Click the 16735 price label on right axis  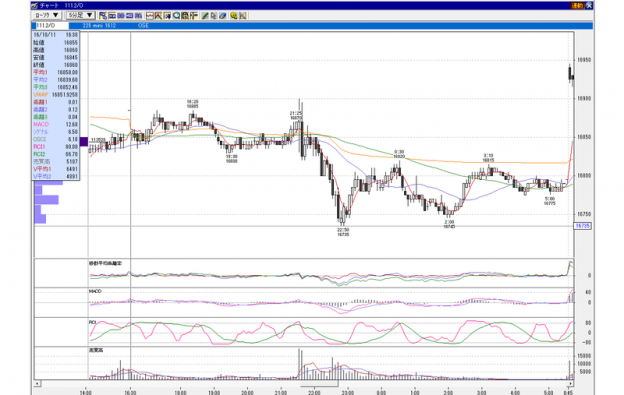[x=583, y=226]
